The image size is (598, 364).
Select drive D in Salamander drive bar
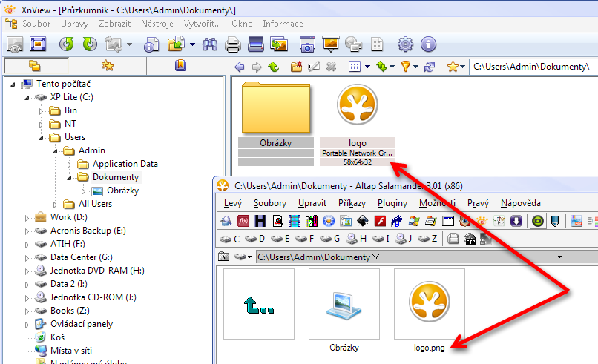[x=254, y=239]
